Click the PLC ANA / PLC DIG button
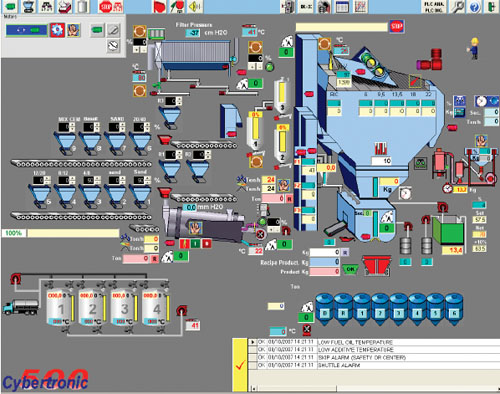This screenshot has width=500, height=394. [433, 7]
